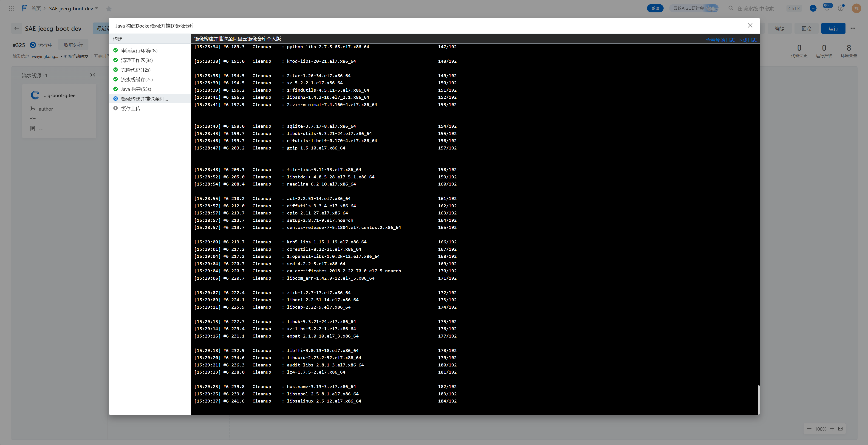Select the 流水线缓存(7s) step
This screenshot has width=868, height=445.
[150, 79]
